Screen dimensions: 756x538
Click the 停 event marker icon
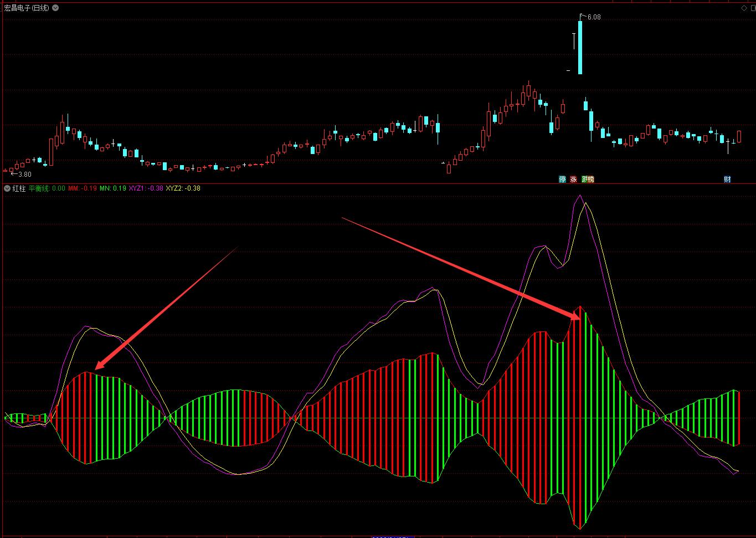(563, 180)
